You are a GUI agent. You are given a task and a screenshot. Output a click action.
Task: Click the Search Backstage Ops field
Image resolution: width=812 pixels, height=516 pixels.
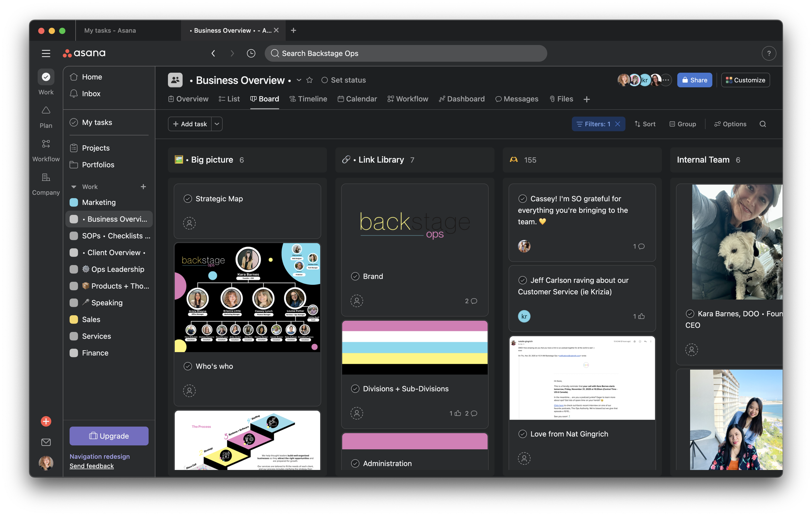tap(406, 53)
